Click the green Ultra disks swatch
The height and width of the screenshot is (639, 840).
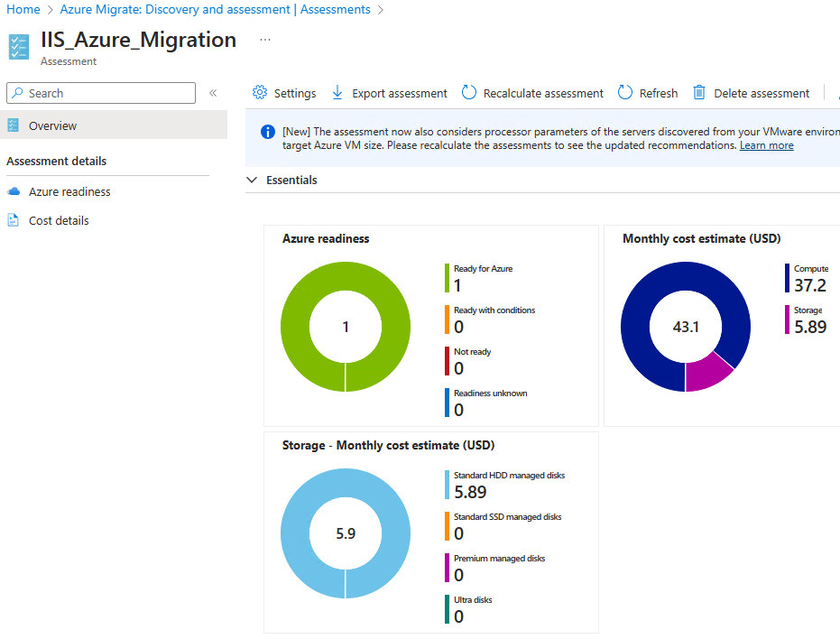pos(447,609)
